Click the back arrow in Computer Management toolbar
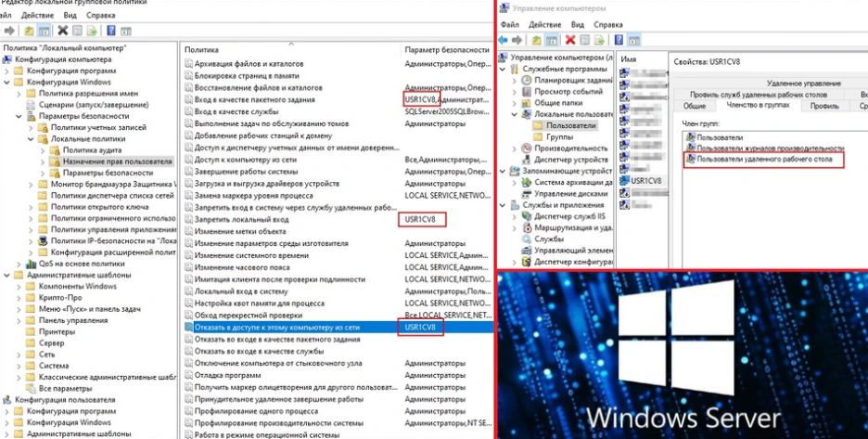 [503, 41]
